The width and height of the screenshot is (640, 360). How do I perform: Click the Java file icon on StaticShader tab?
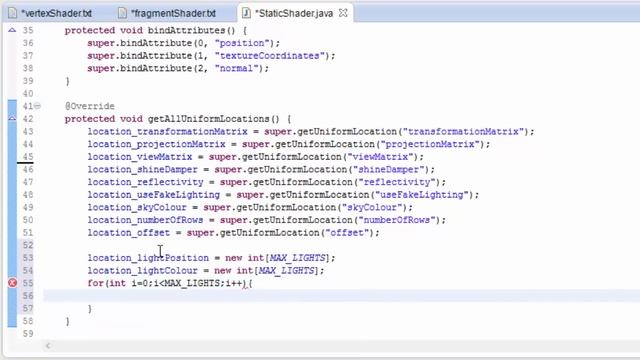(x=246, y=13)
